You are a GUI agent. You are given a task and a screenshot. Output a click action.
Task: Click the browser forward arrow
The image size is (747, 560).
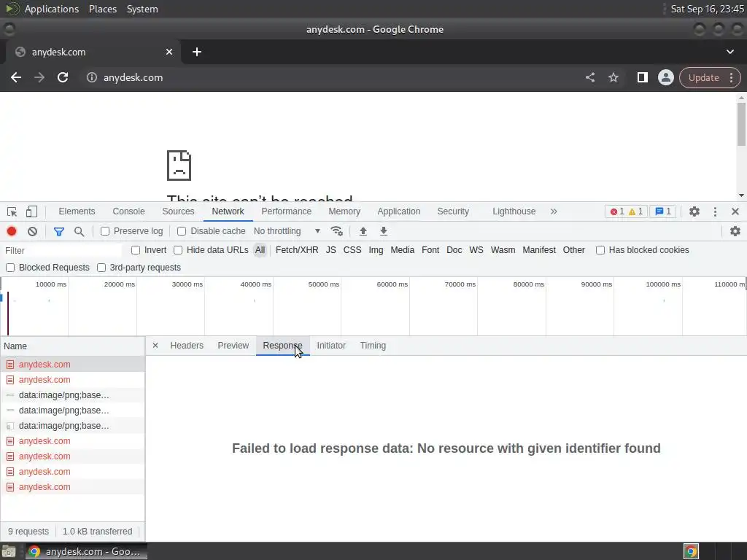click(x=39, y=77)
